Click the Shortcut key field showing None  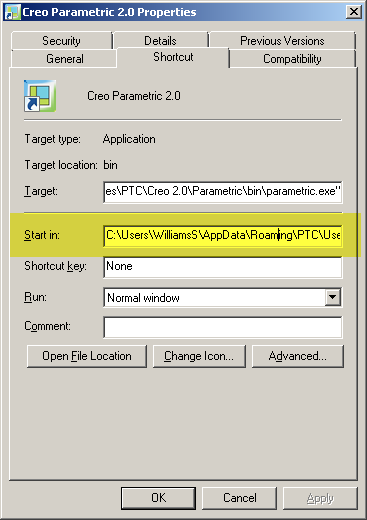coord(223,267)
